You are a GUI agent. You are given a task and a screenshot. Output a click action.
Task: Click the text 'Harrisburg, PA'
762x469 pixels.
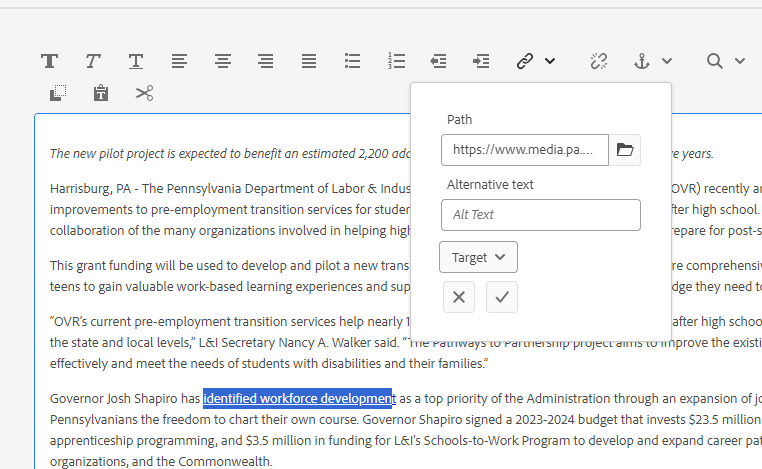(90, 189)
